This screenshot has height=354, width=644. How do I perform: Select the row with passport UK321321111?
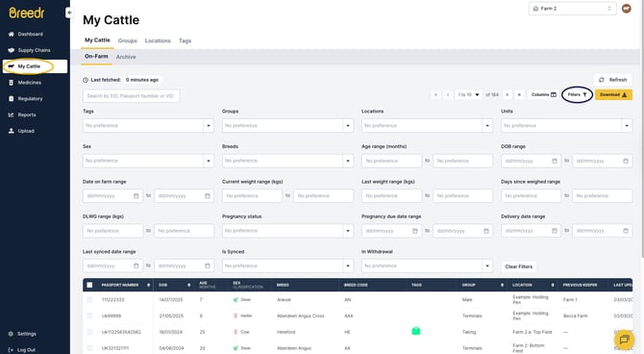coord(89,348)
